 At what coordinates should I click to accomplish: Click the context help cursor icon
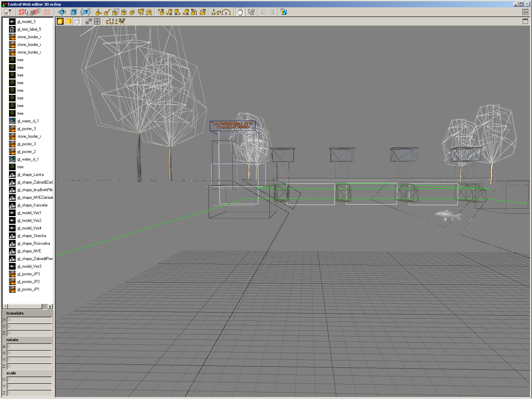[x=251, y=12]
